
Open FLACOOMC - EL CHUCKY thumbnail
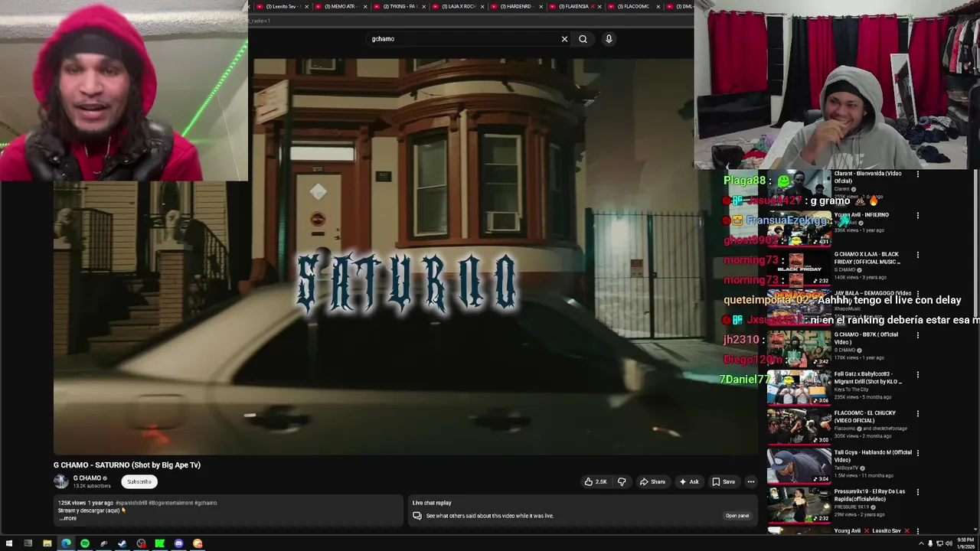pos(799,426)
